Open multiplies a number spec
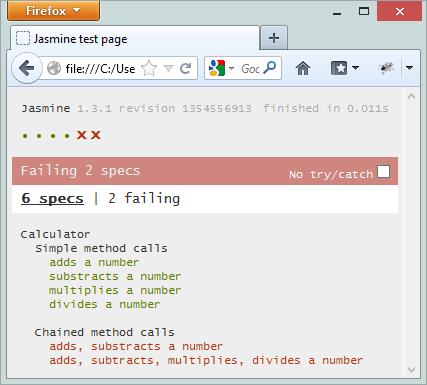The image size is (427, 385). [115, 290]
